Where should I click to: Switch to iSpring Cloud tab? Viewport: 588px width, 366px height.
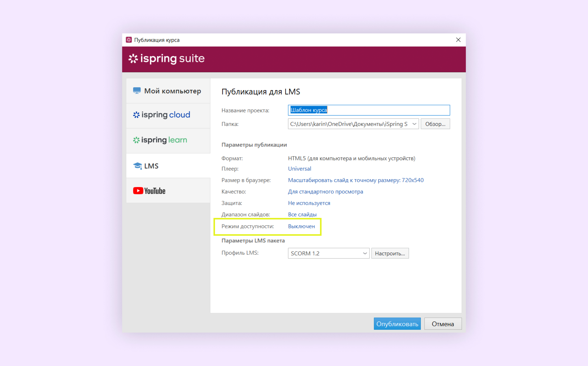click(x=168, y=115)
